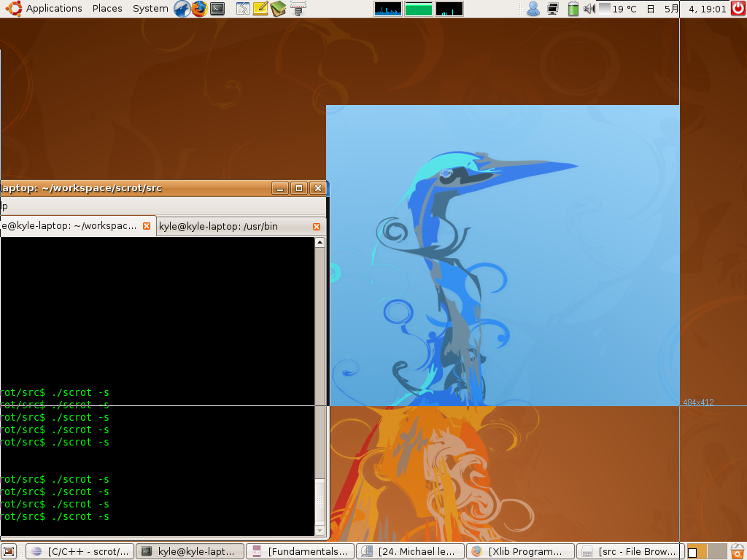Open the clock showing 19:01

point(686,9)
